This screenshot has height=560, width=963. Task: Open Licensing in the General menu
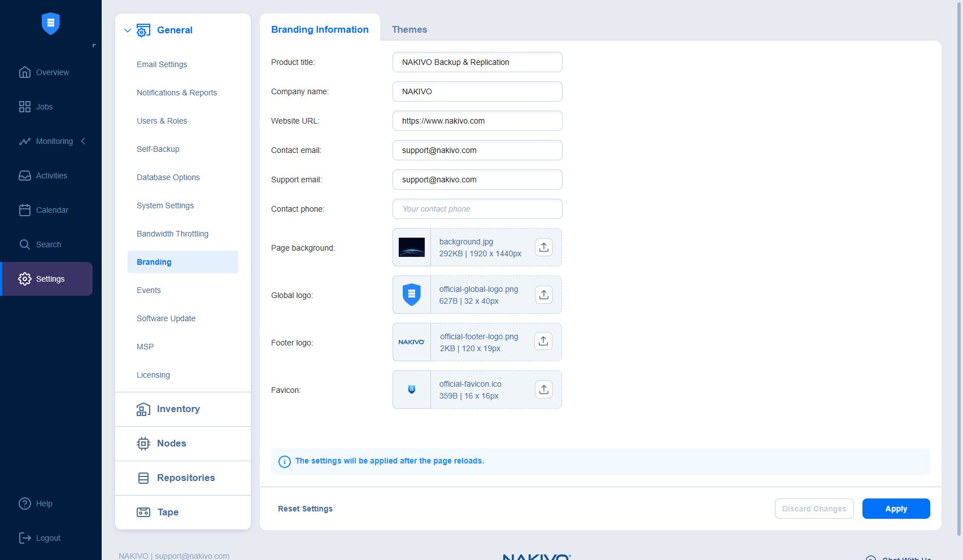tap(153, 375)
